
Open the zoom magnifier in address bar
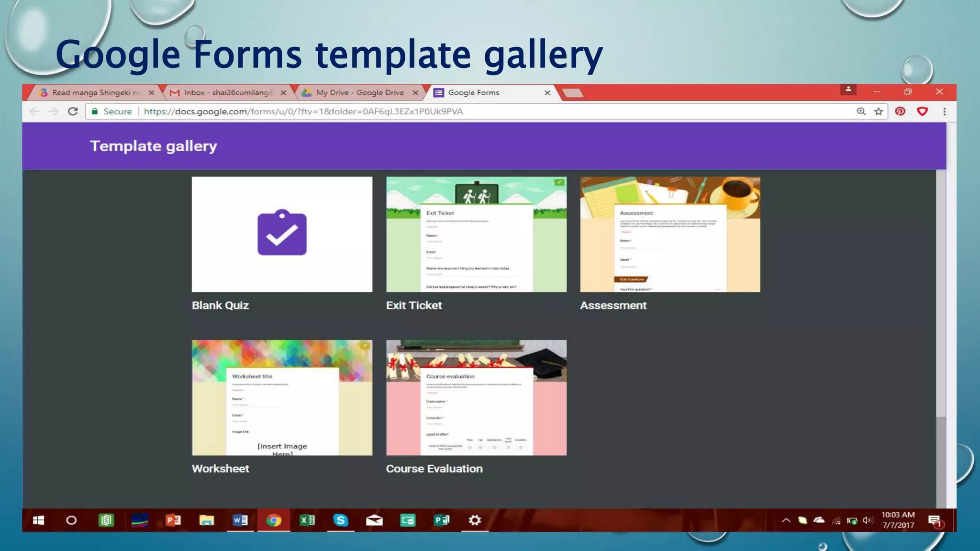click(861, 111)
